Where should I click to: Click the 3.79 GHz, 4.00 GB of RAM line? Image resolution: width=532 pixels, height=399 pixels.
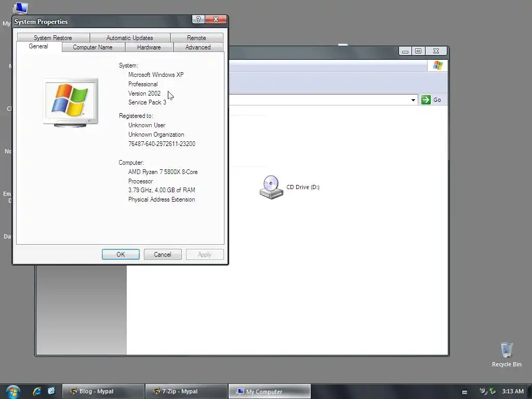pos(162,190)
